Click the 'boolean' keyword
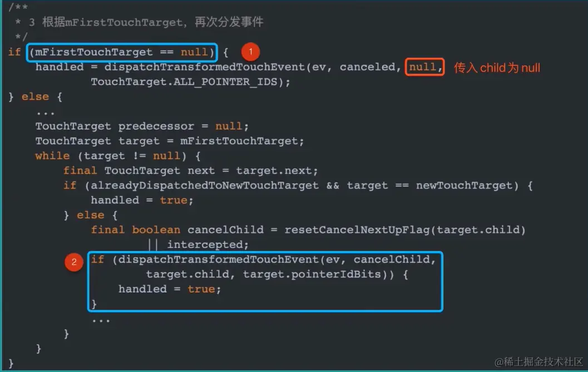 point(156,230)
